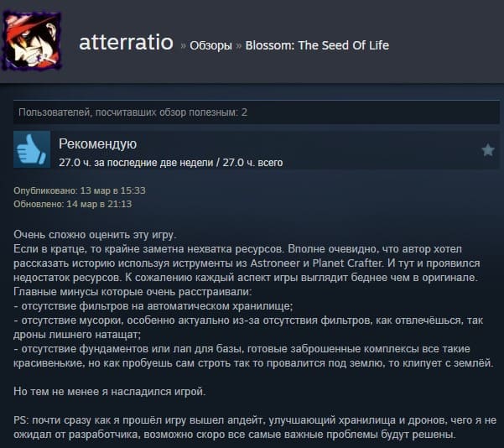504x448 pixels.
Task: Go to the Обзоры breadcrumb link
Action: point(210,45)
